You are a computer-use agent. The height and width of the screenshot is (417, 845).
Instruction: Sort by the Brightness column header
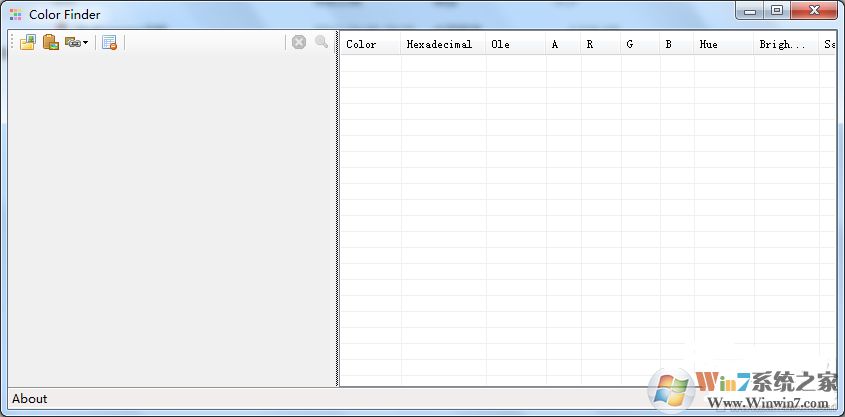click(x=786, y=44)
